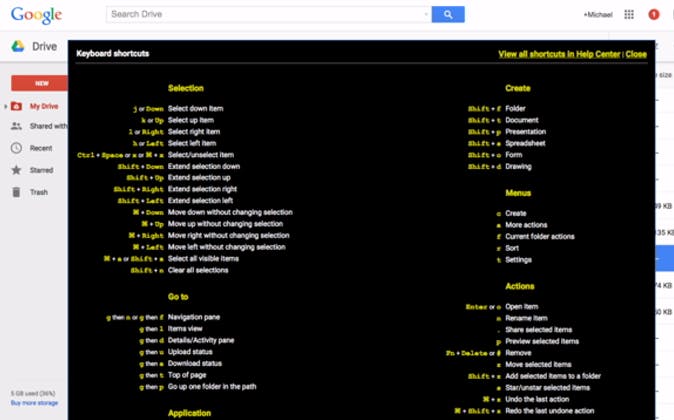Click the 'Download status' shortcut text
Viewport: 674px width, 420px height.
click(195, 364)
